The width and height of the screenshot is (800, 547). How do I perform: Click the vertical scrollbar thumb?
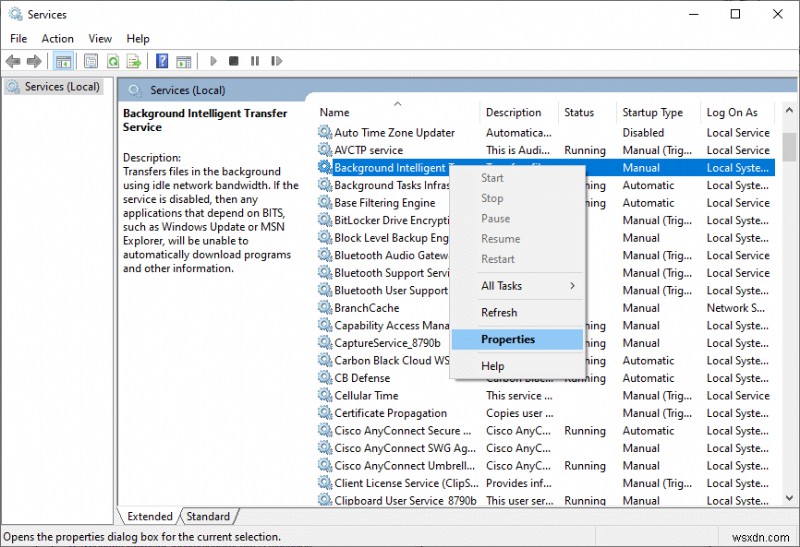coord(789,147)
